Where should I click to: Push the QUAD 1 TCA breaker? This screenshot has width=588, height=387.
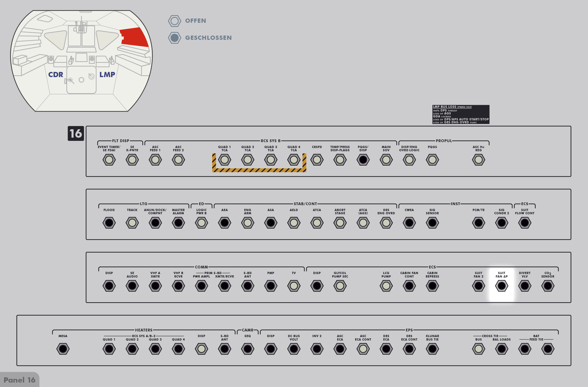point(224,160)
